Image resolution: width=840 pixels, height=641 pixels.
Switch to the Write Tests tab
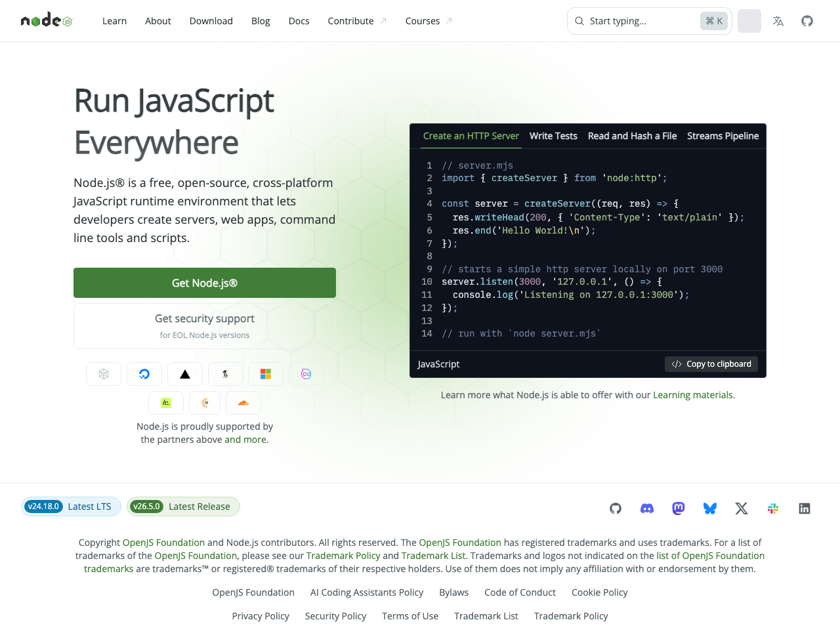(x=553, y=136)
